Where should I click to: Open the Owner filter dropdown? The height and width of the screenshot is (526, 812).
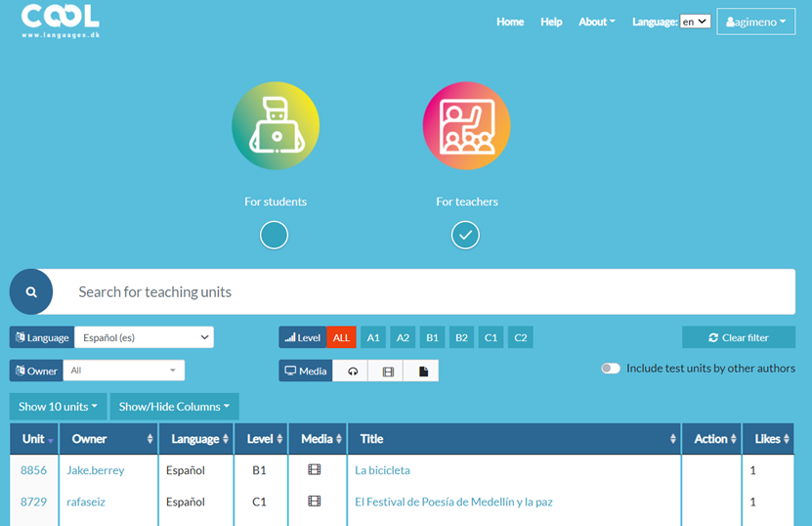(123, 371)
